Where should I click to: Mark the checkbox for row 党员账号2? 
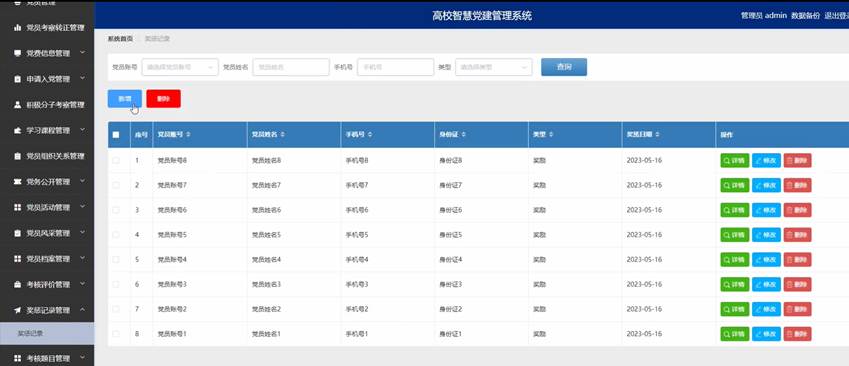pos(116,309)
